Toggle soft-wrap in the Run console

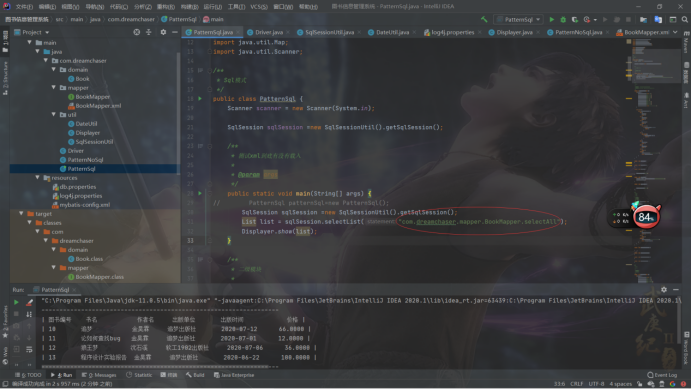point(29,349)
